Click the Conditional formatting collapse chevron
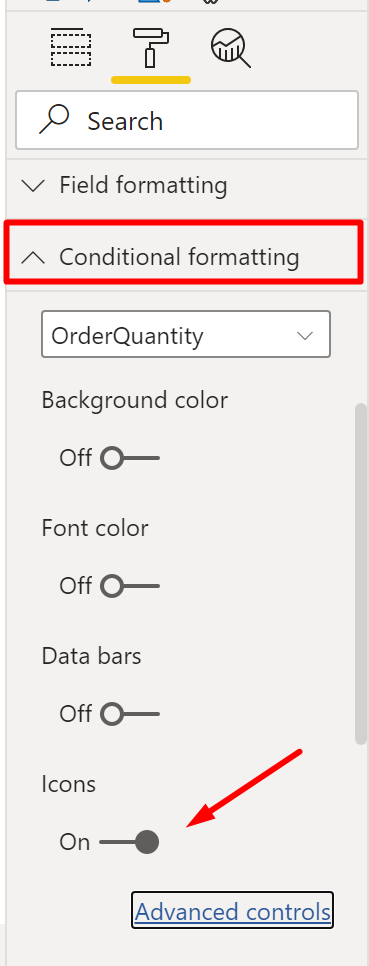This screenshot has height=966, width=369. [x=33, y=257]
